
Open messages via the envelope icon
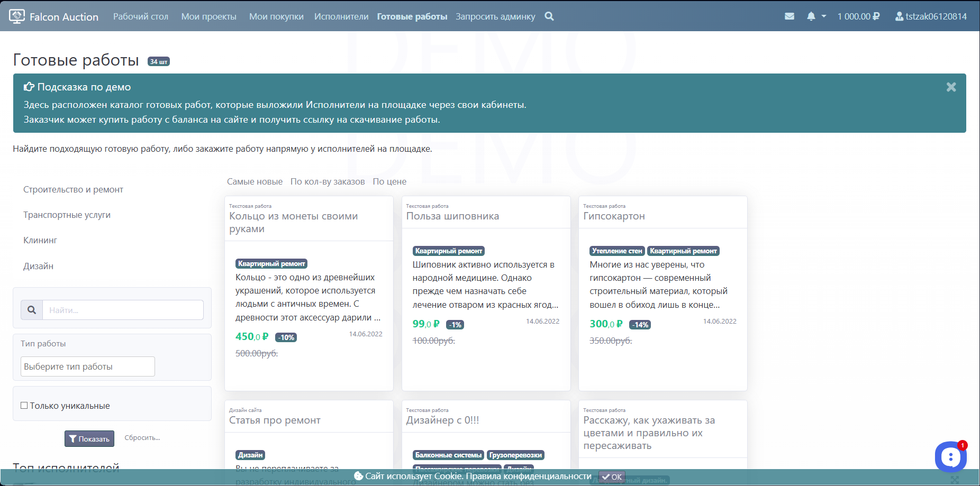pyautogui.click(x=789, y=16)
